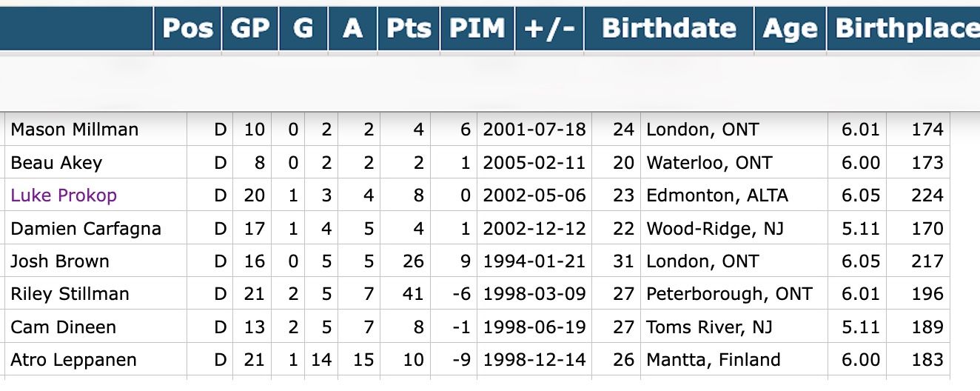Sort by the G (goals) column header
This screenshot has height=391, width=980.
tap(303, 28)
